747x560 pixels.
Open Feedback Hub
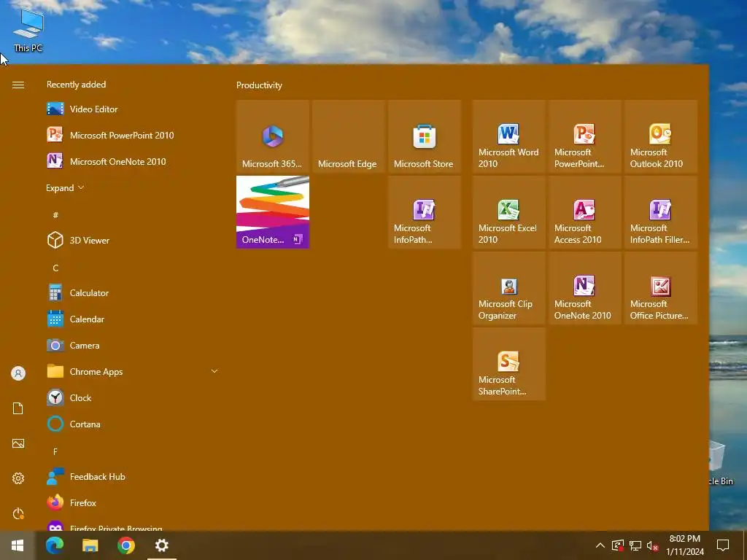pyautogui.click(x=131, y=477)
